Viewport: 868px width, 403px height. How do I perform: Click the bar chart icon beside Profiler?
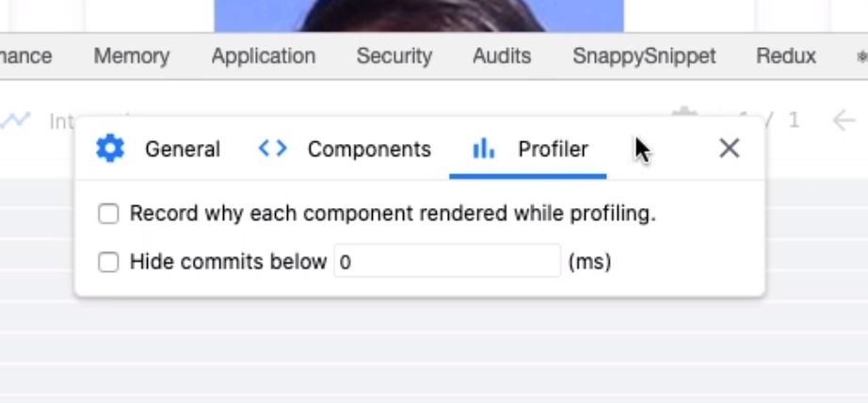click(x=483, y=149)
